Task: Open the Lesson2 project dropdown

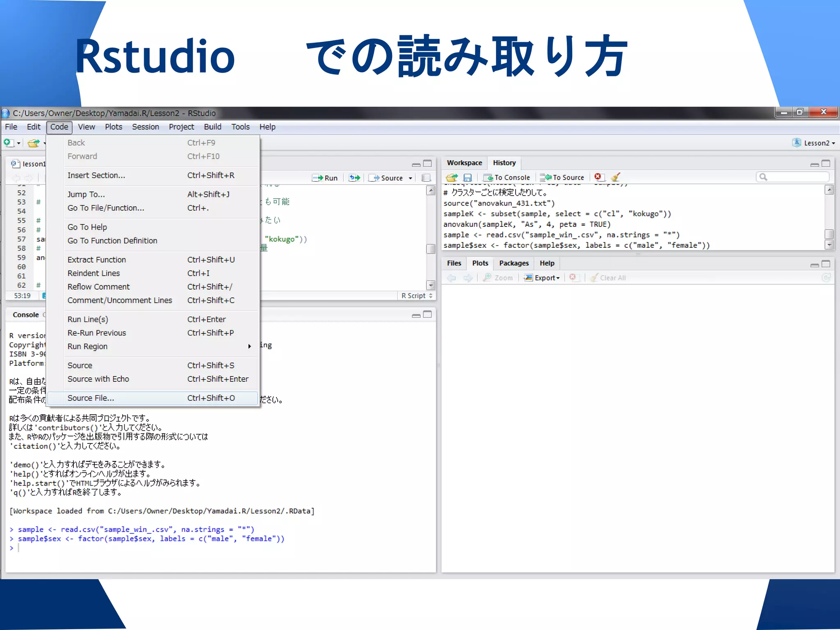Action: (x=814, y=143)
